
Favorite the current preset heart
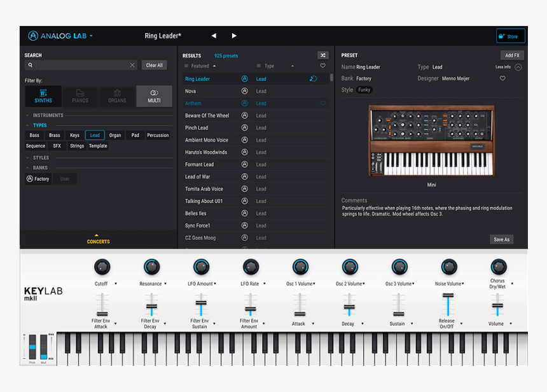click(502, 78)
